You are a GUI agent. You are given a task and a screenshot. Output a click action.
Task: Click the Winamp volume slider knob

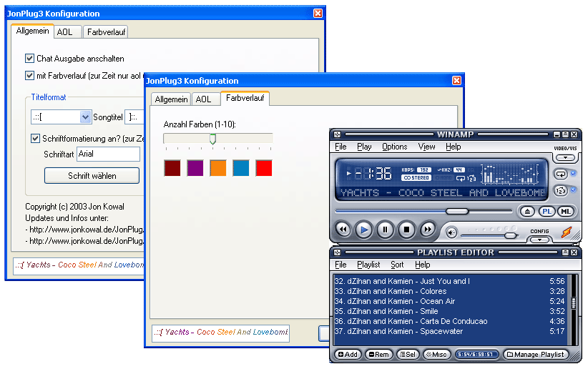[510, 235]
